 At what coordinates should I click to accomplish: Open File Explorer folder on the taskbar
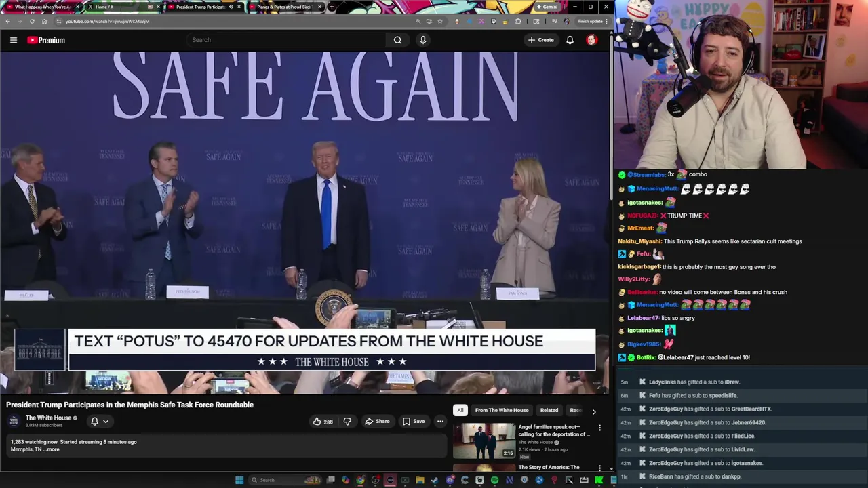[x=420, y=480]
